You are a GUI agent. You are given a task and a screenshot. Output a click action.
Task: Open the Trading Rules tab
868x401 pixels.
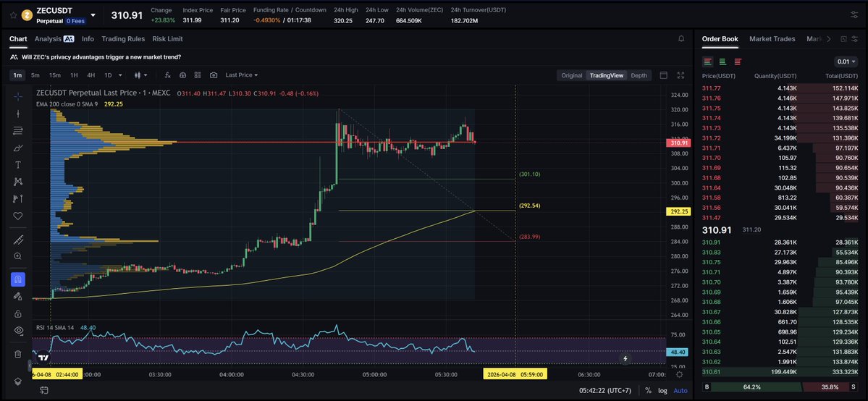123,39
